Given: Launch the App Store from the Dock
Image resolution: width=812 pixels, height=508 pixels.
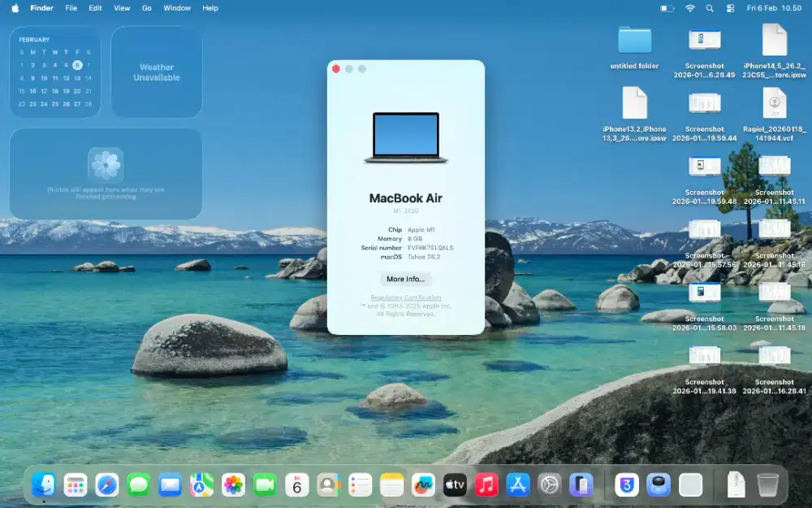Looking at the screenshot, I should pos(517,485).
